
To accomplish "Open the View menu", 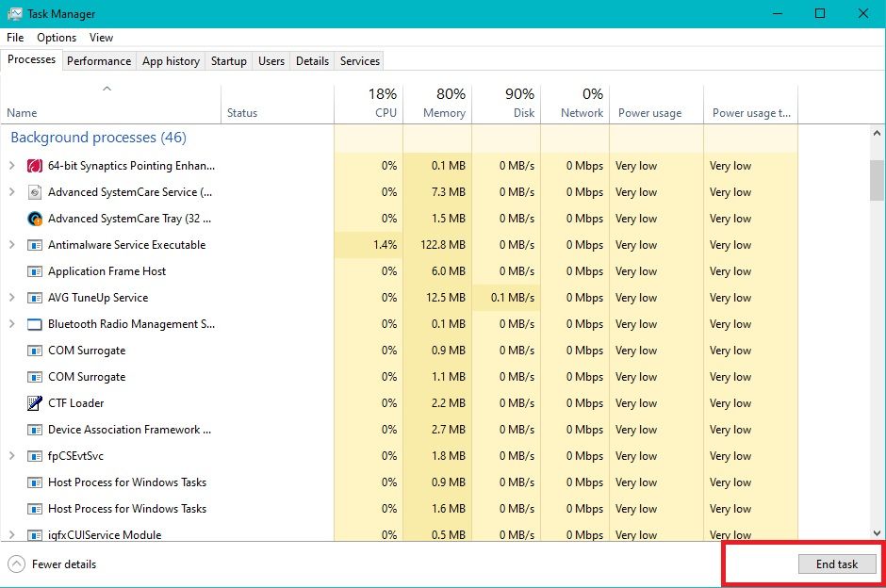I will click(x=101, y=38).
